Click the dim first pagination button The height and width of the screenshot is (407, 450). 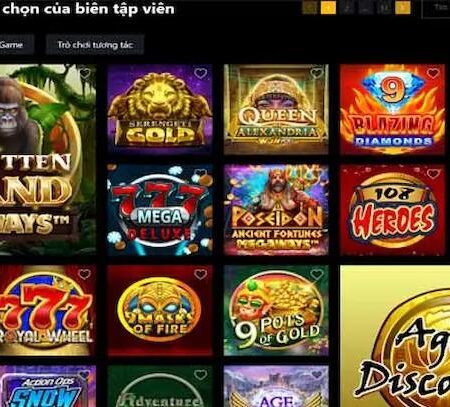click(x=309, y=7)
